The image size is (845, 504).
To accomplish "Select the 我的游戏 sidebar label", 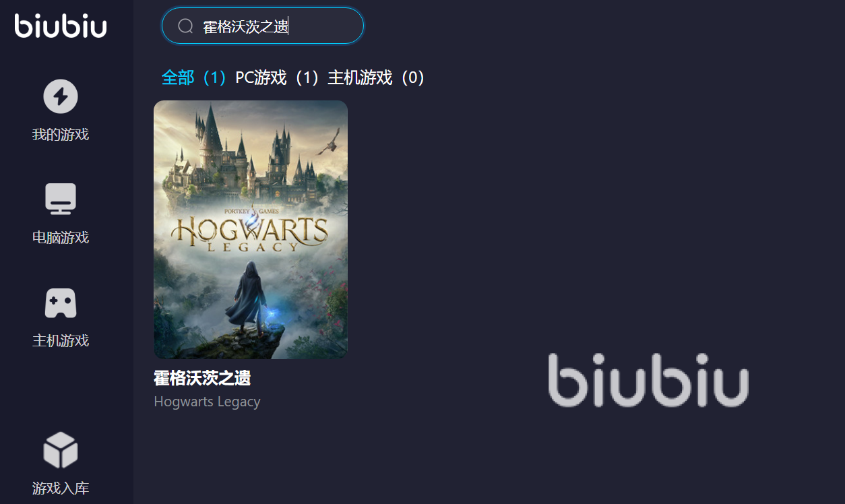I will 61,135.
